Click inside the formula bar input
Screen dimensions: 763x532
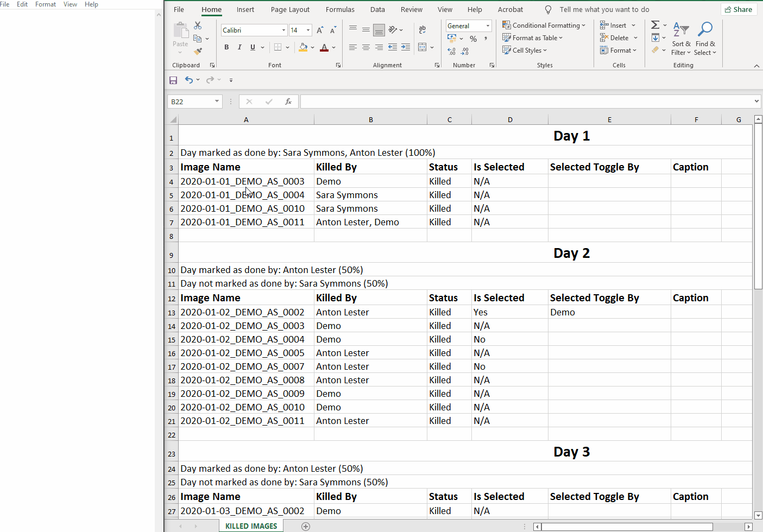point(526,102)
